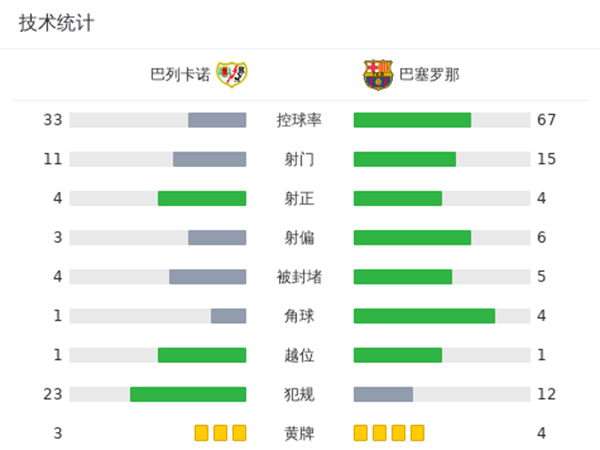This screenshot has height=450, width=600.
Task: Click Barcelona's second yellow card icon
Action: pos(380,433)
